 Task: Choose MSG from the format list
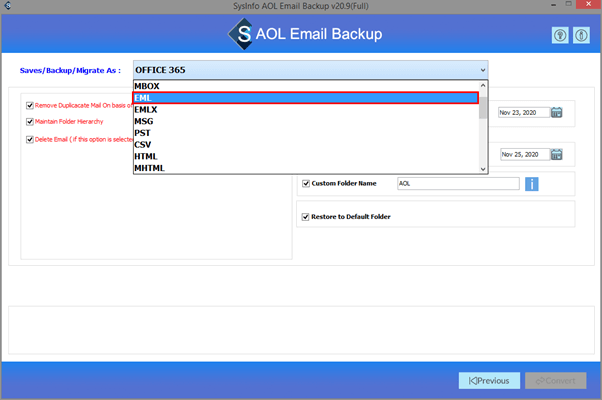click(306, 121)
